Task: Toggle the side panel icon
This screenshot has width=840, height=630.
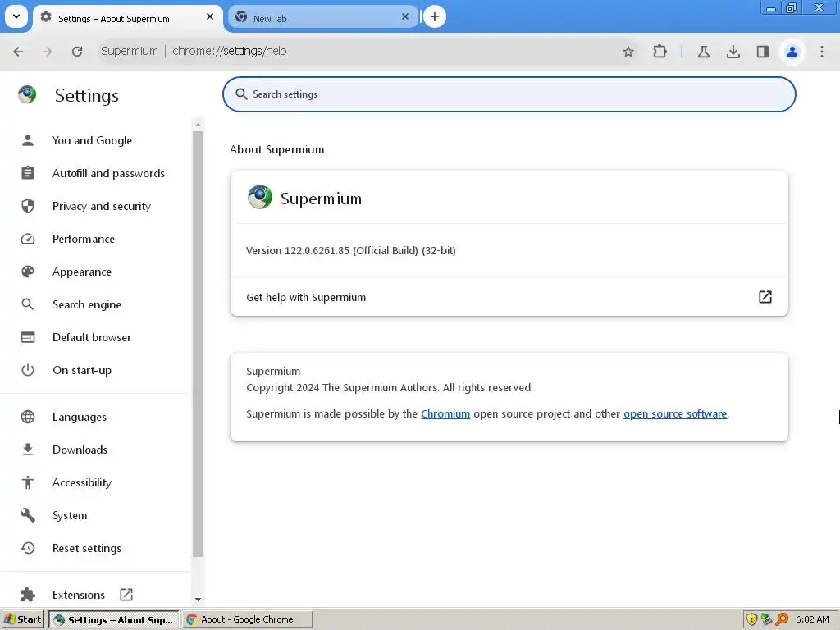Action: (762, 52)
